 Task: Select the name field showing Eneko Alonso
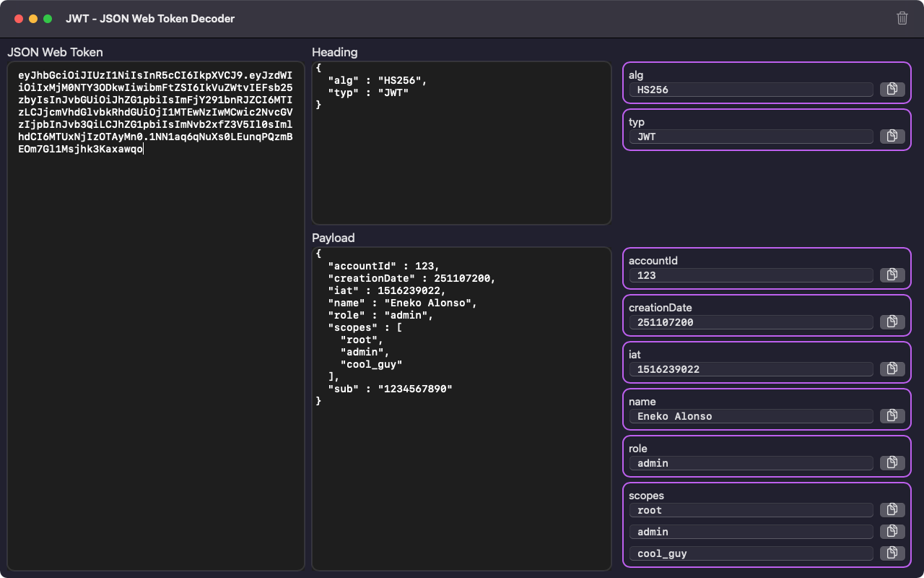[751, 416]
